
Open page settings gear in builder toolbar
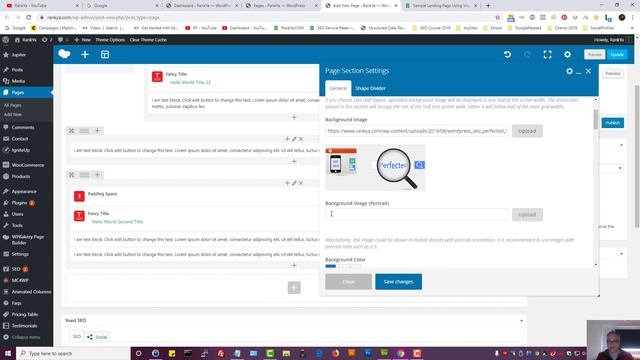[x=567, y=54]
